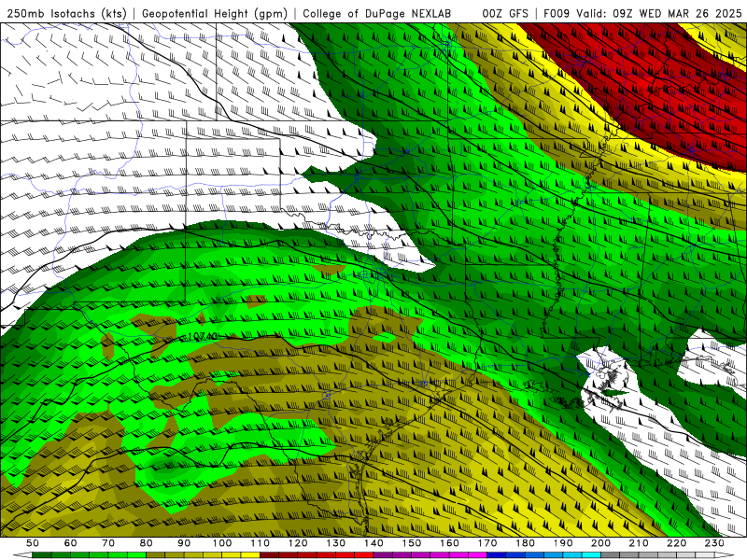Click the cyan swatch just before 200
Screen dimensions: 747x560
(x=591, y=554)
